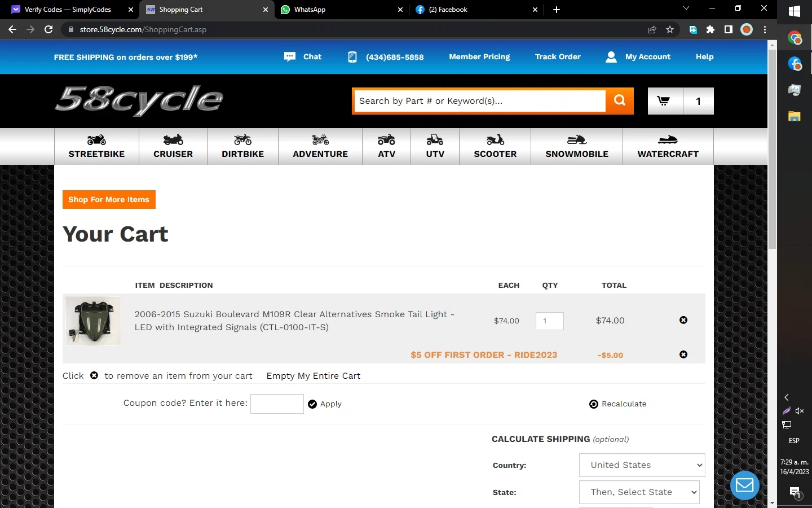This screenshot has width=812, height=508.
Task: Share this page icon in address bar
Action: 652,29
